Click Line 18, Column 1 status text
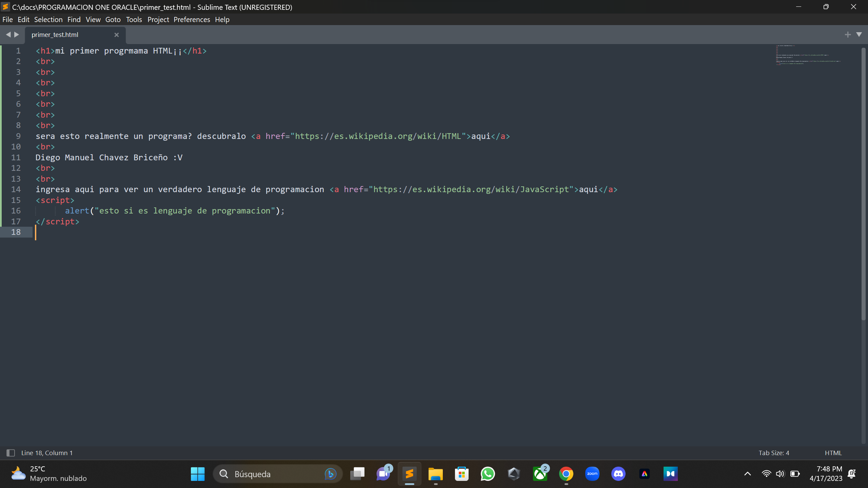 point(47,453)
